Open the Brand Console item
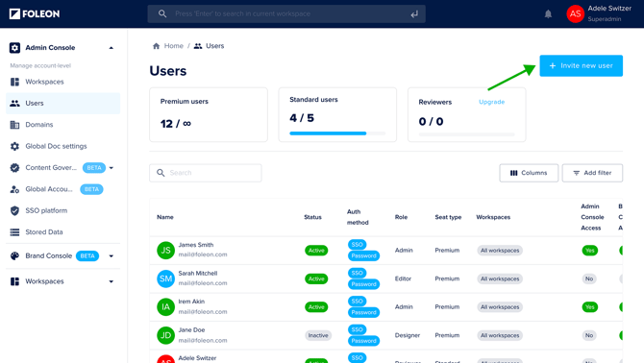644x363 pixels. [48, 256]
